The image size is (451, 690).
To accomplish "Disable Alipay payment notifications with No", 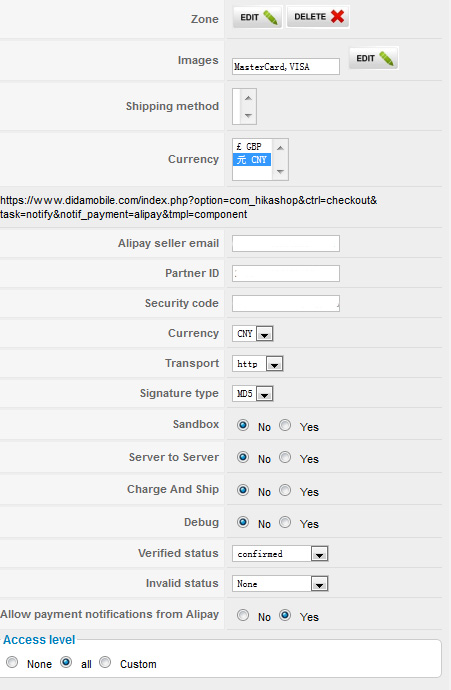I will (243, 615).
